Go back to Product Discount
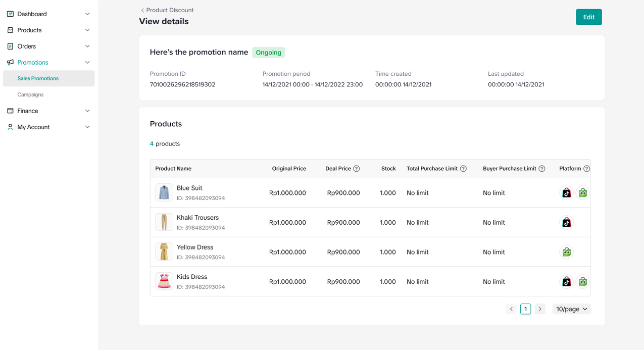The width and height of the screenshot is (644, 350). (167, 10)
